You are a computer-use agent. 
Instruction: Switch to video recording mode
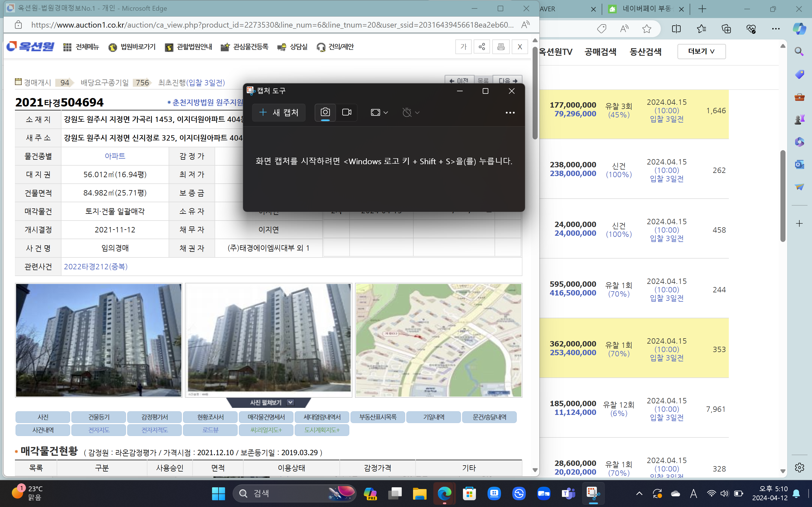click(347, 112)
